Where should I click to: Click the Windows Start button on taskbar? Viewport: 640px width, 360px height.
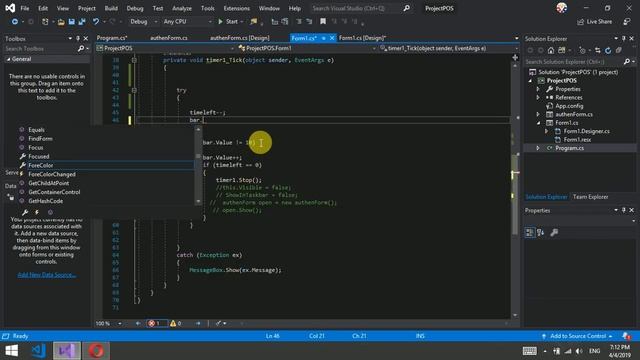(x=11, y=351)
